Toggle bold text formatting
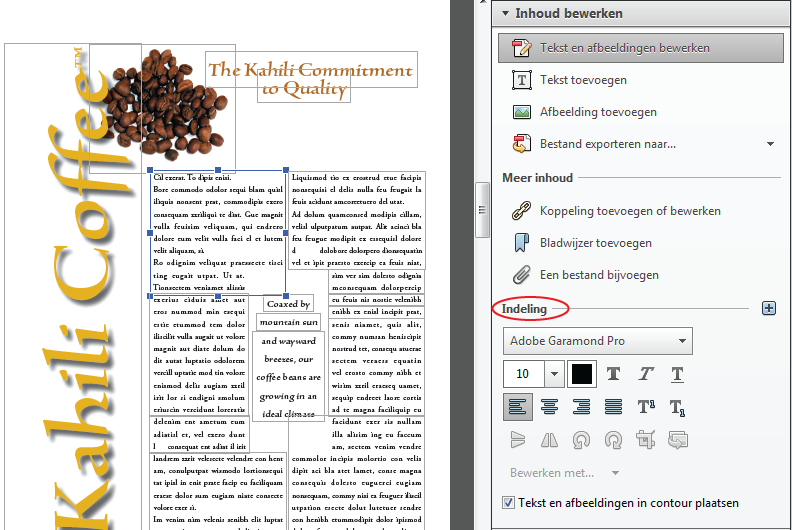 point(614,374)
